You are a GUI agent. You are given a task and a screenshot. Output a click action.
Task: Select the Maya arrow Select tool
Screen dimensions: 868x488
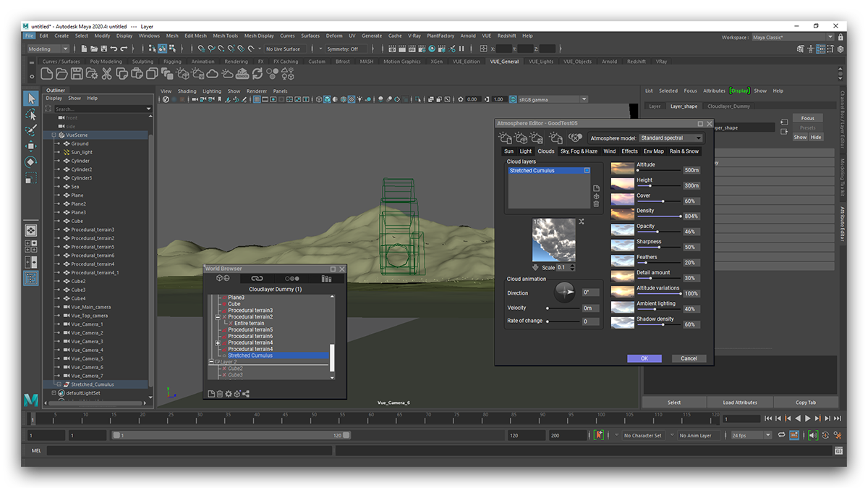pos(31,98)
